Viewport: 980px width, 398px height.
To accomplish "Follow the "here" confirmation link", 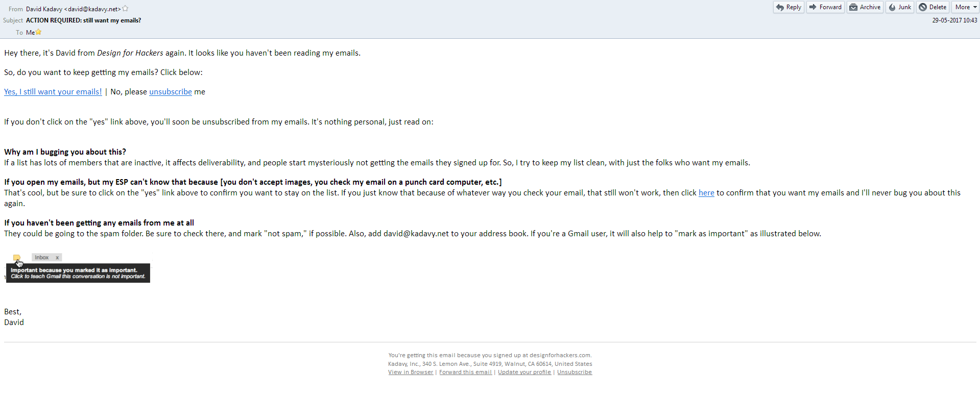I will tap(706, 193).
